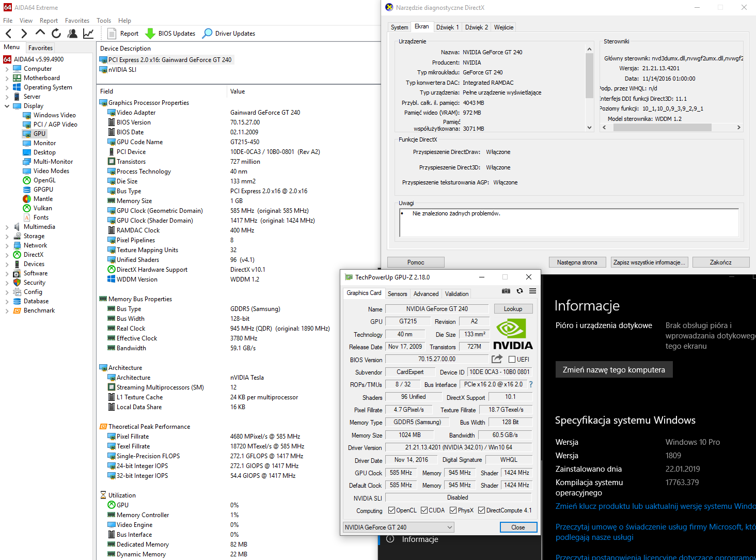
Task: Open the GPU selection dropdown in GPU-Z
Action: click(399, 527)
